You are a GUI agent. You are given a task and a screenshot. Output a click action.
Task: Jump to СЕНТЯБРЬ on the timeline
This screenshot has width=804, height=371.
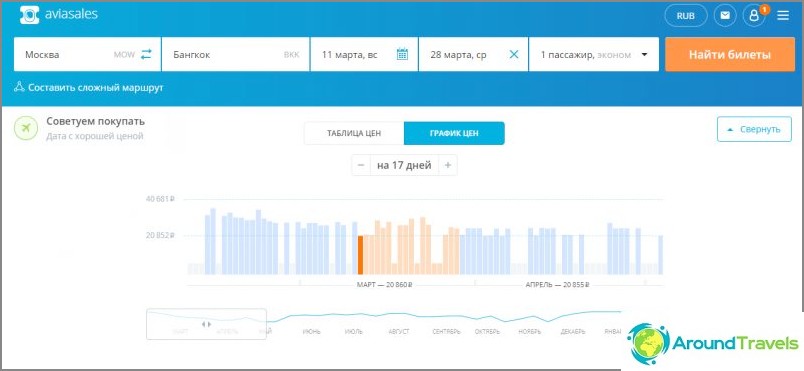click(x=446, y=332)
